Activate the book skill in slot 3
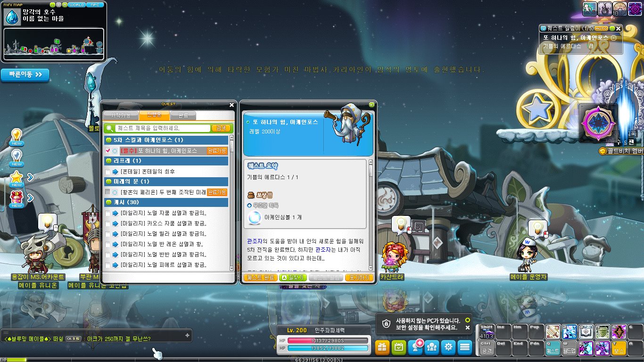This screenshot has height=362, width=644. tap(586, 332)
